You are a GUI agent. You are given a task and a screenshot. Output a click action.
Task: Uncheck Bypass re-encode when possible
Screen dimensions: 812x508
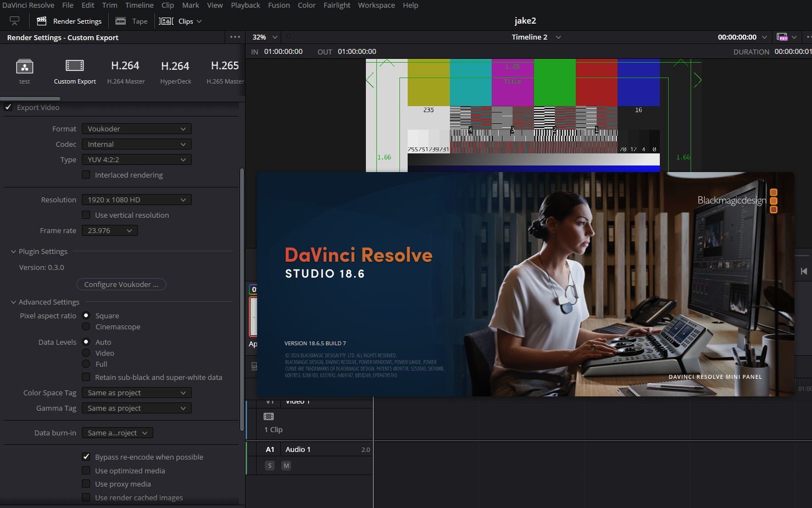86,457
